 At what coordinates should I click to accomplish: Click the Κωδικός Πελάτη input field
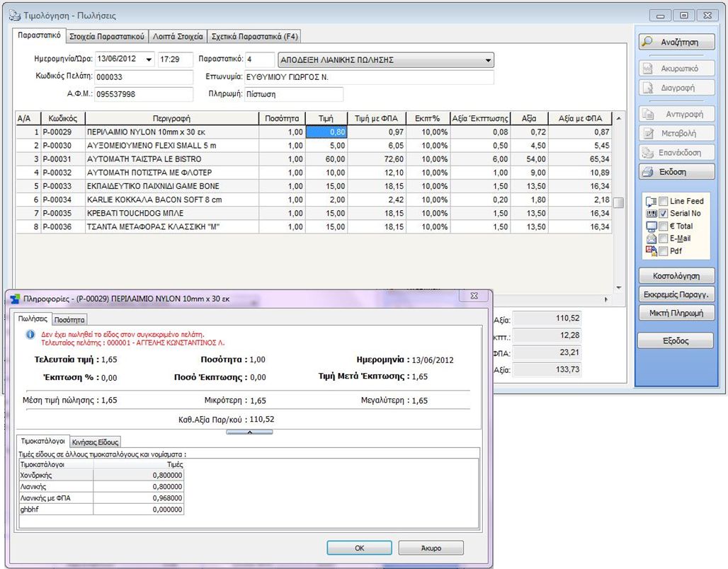[143, 77]
